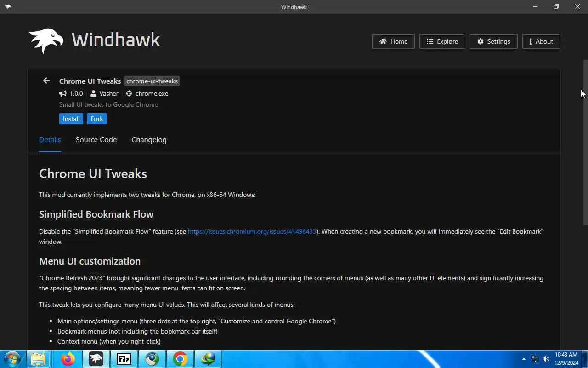Open Windhawk Settings
This screenshot has height=368, width=588.
493,41
